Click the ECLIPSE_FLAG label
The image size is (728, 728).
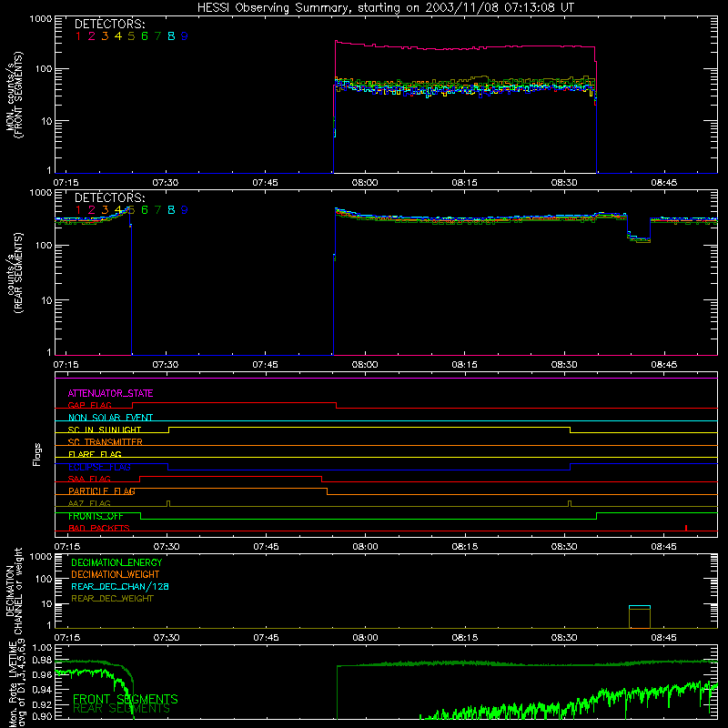99,467
